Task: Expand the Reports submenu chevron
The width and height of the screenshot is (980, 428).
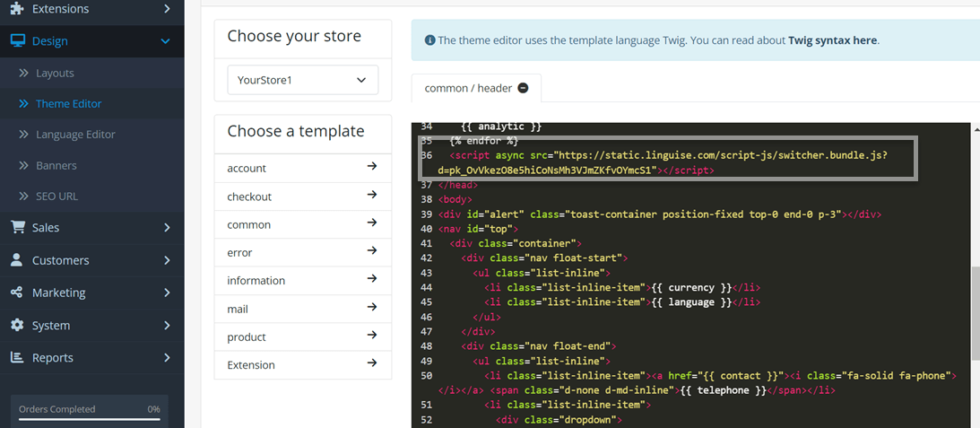Action: 167,358
